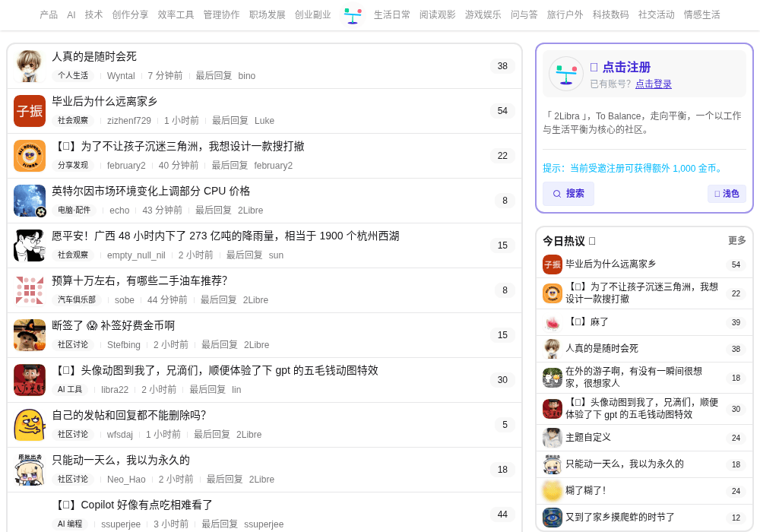Open the 游戏娱乐 navigation category

(x=483, y=14)
